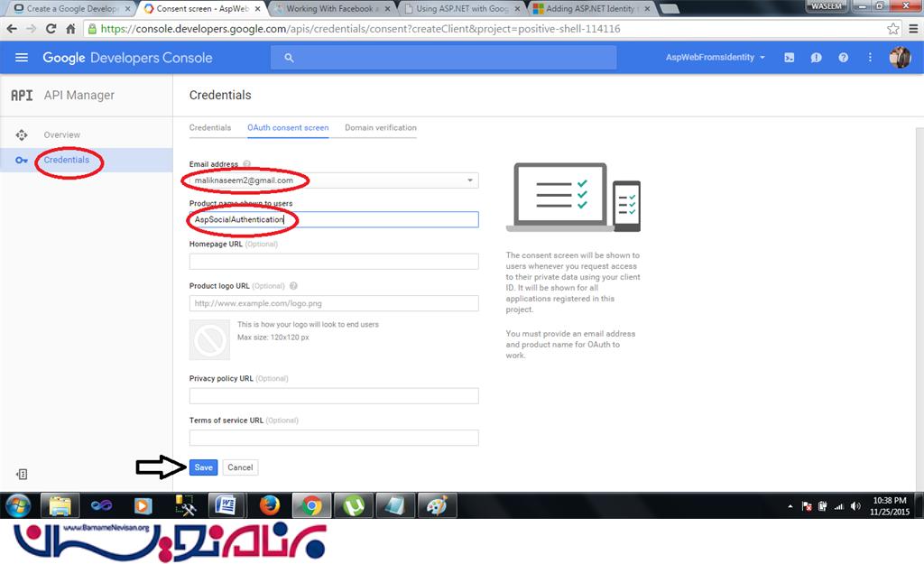Click the search magnifier icon
Screen dimensions: 924x564
(x=289, y=58)
